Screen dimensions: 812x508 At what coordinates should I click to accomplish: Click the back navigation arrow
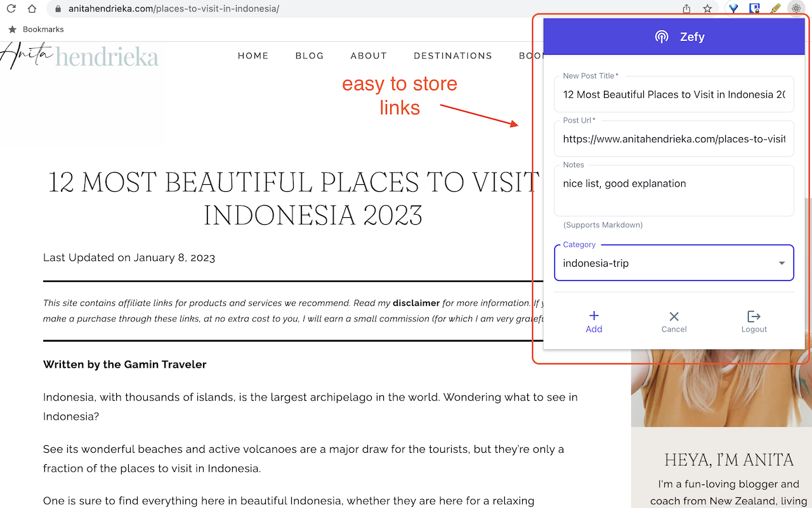[11, 9]
